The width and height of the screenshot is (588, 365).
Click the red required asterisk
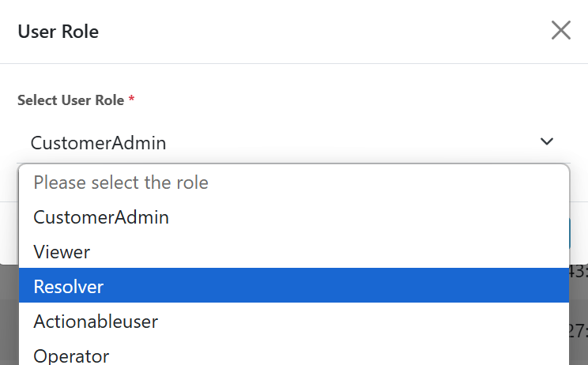point(131,100)
